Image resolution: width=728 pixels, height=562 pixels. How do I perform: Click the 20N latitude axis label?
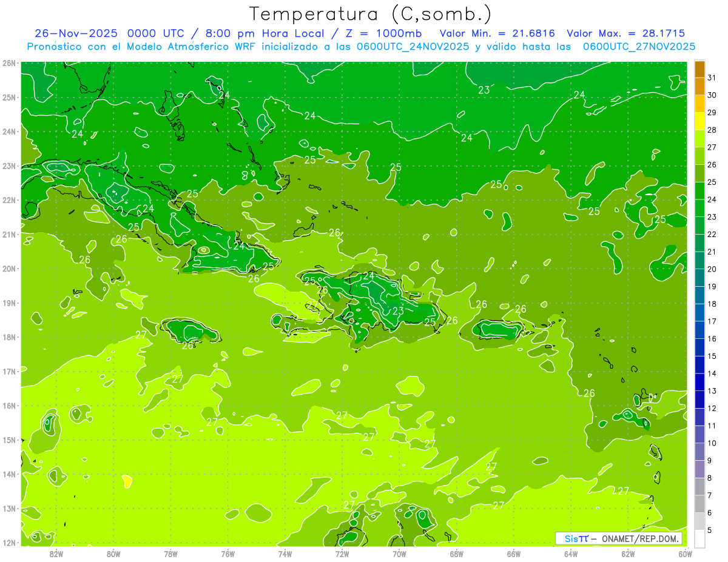[9, 269]
